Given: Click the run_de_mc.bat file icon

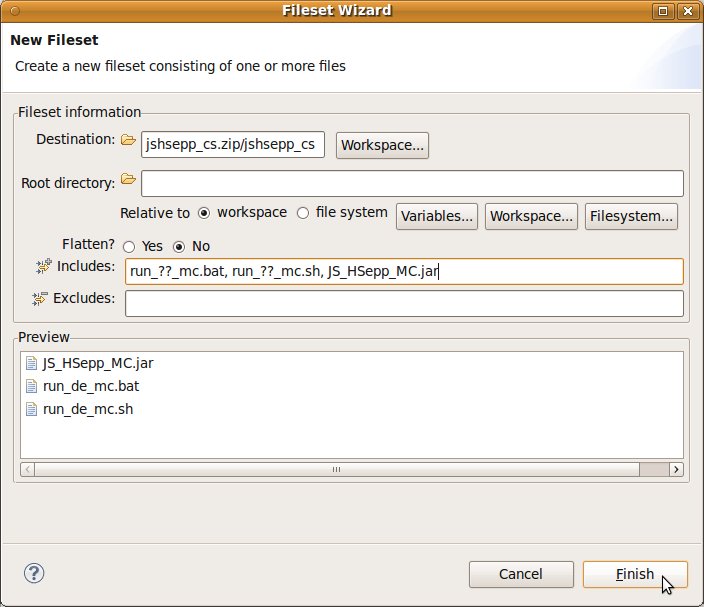Looking at the screenshot, I should [31, 386].
